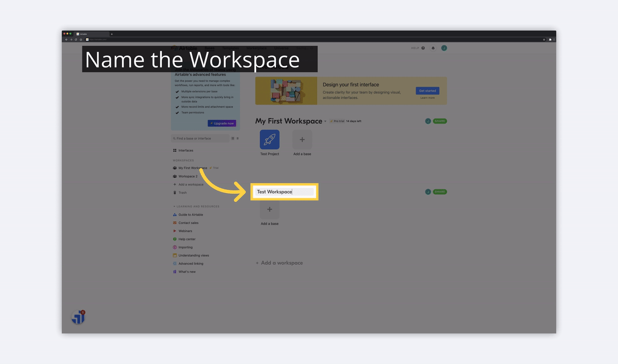Open the Marketplace tab in header
The image size is (618, 364).
[256, 48]
